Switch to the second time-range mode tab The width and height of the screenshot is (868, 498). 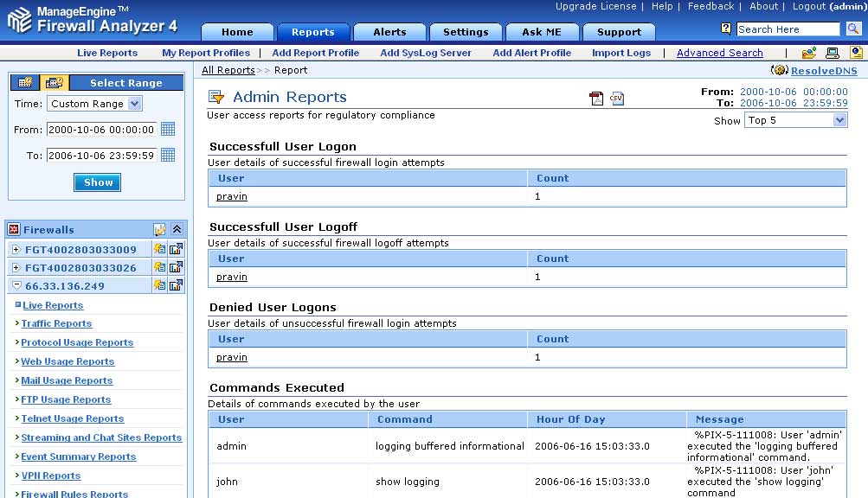pyautogui.click(x=54, y=83)
